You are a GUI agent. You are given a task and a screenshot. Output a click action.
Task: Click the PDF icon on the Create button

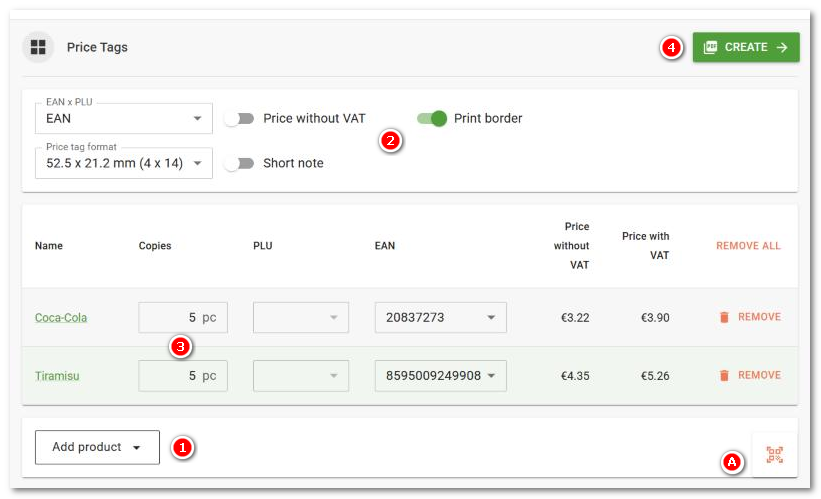(x=711, y=47)
